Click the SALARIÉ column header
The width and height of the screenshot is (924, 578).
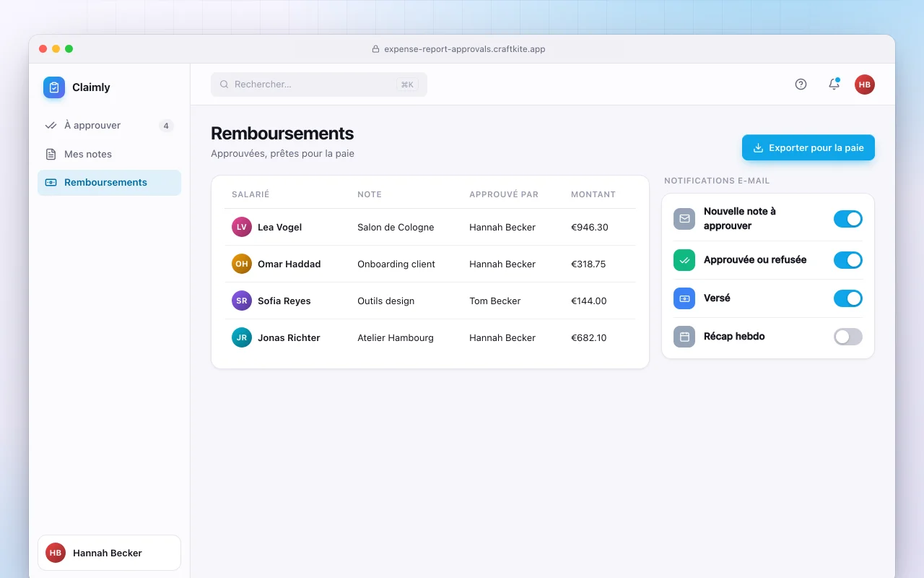[x=250, y=194]
